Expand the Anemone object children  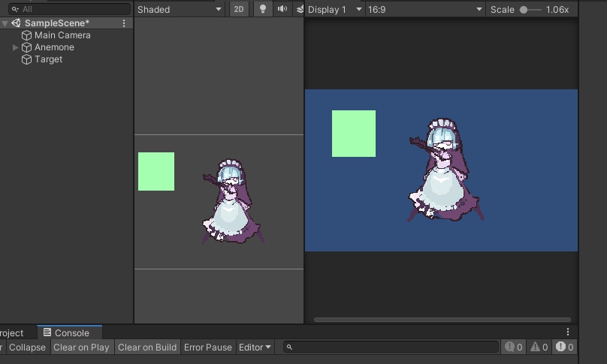tap(15, 47)
